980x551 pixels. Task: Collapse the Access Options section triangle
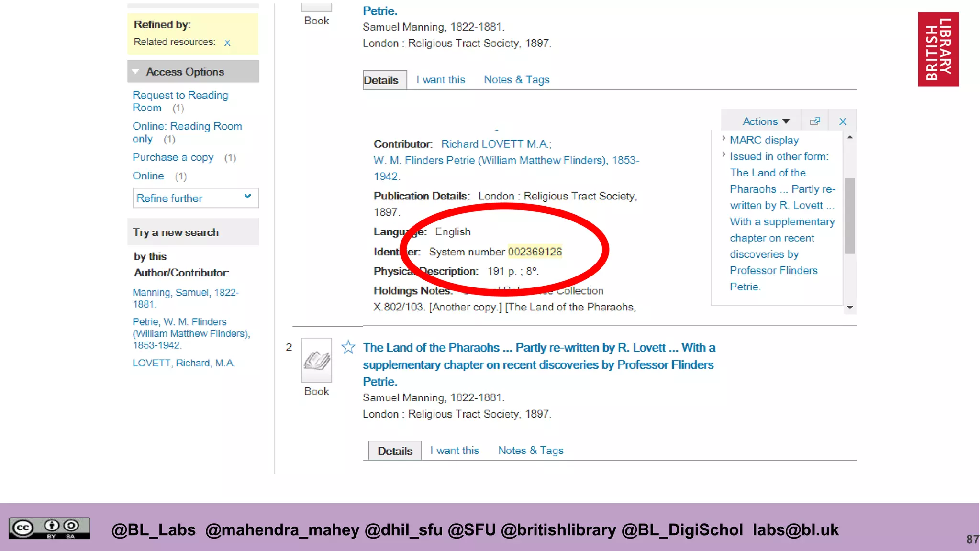click(x=136, y=72)
